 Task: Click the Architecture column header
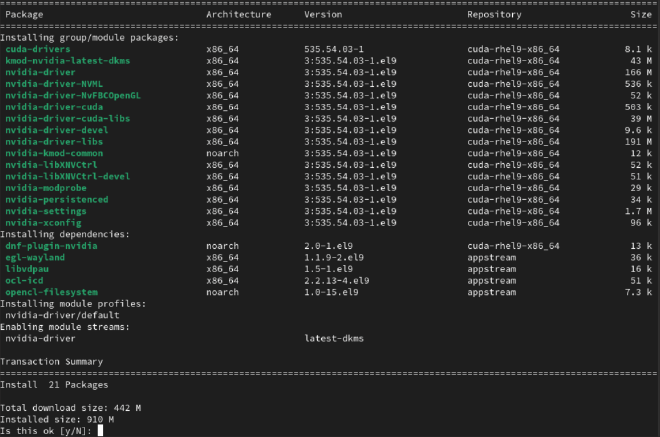coord(239,15)
